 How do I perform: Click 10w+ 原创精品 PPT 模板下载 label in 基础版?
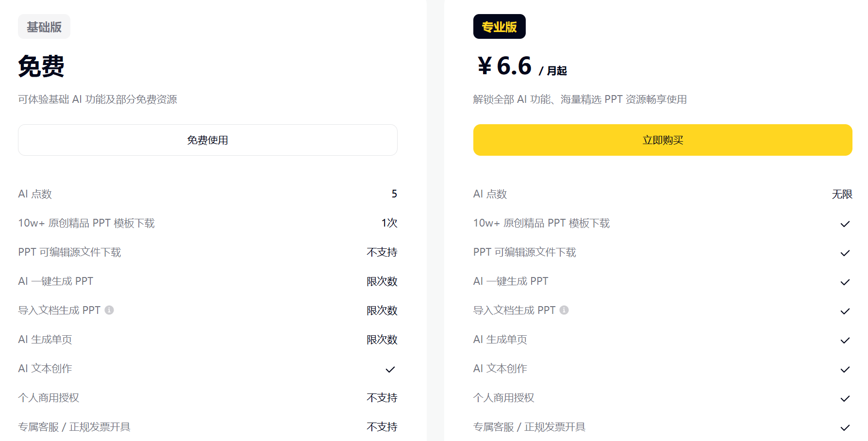point(86,223)
